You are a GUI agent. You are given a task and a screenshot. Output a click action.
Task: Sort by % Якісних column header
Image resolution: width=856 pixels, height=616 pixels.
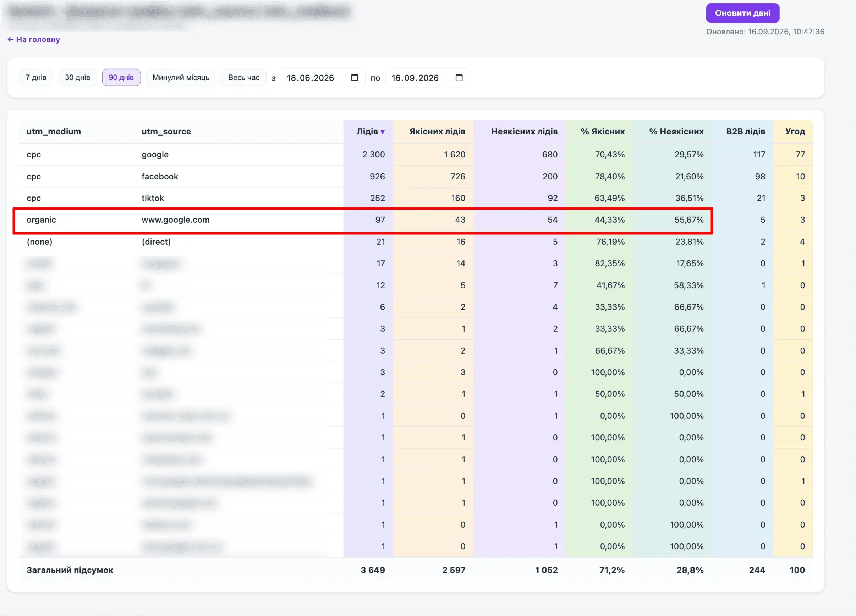pos(602,131)
